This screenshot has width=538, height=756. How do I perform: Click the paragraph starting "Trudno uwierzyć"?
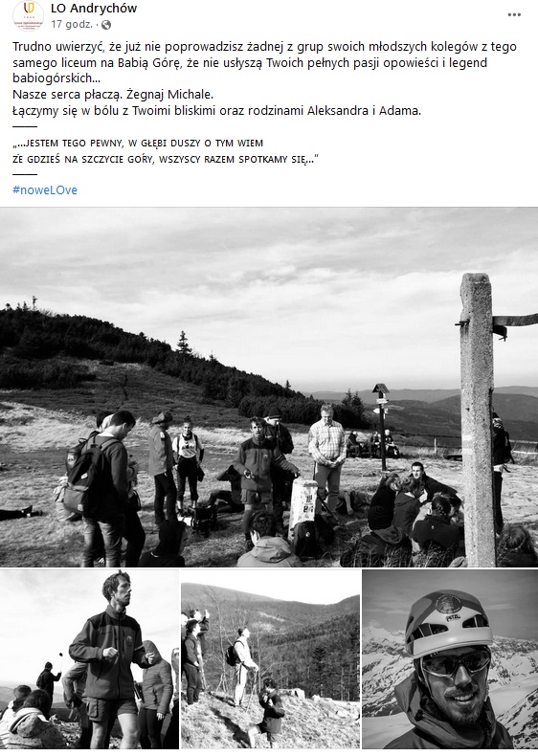click(264, 62)
